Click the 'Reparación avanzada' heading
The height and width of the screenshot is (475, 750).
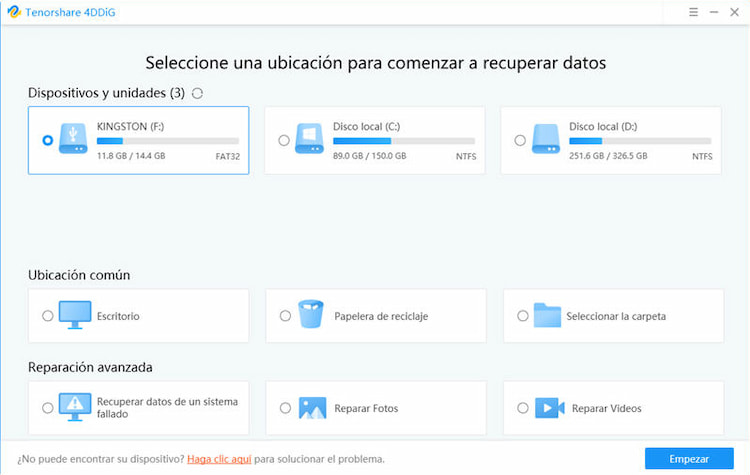90,367
